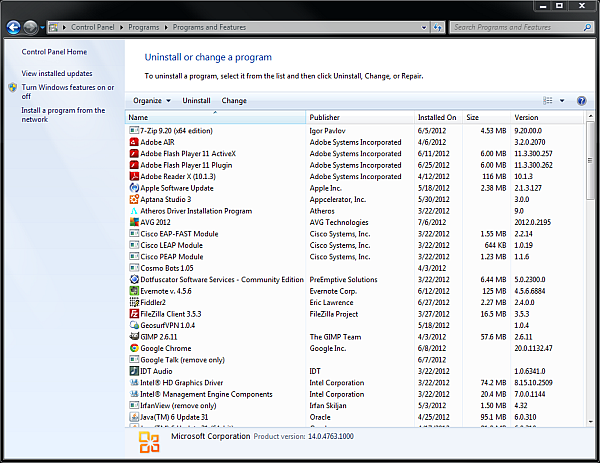Click the Eric Lawrence publisher cell
The image size is (600, 463).
tap(331, 302)
